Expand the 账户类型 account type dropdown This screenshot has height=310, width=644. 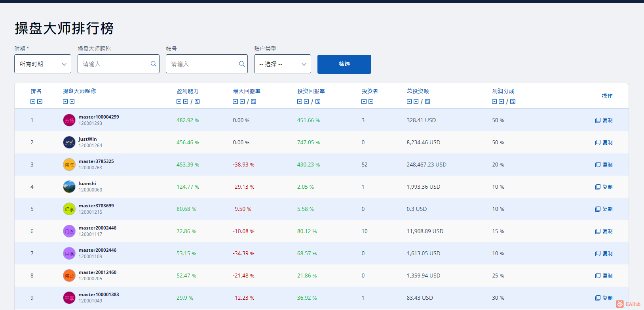pos(282,64)
